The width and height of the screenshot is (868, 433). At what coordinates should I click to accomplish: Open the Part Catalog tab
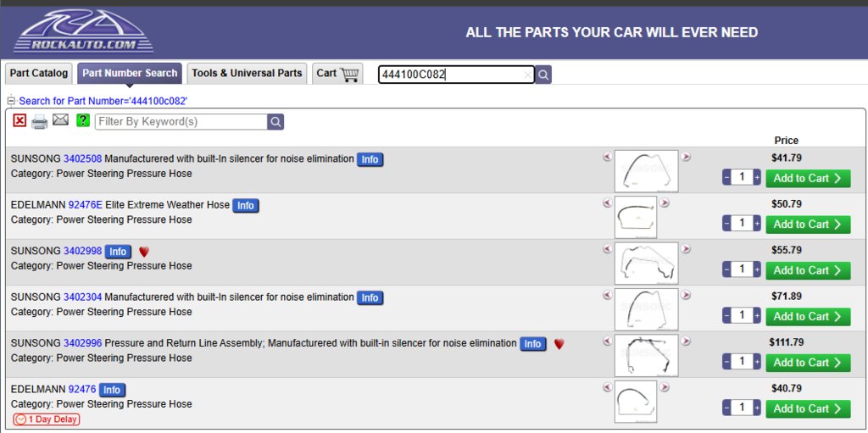pos(39,73)
